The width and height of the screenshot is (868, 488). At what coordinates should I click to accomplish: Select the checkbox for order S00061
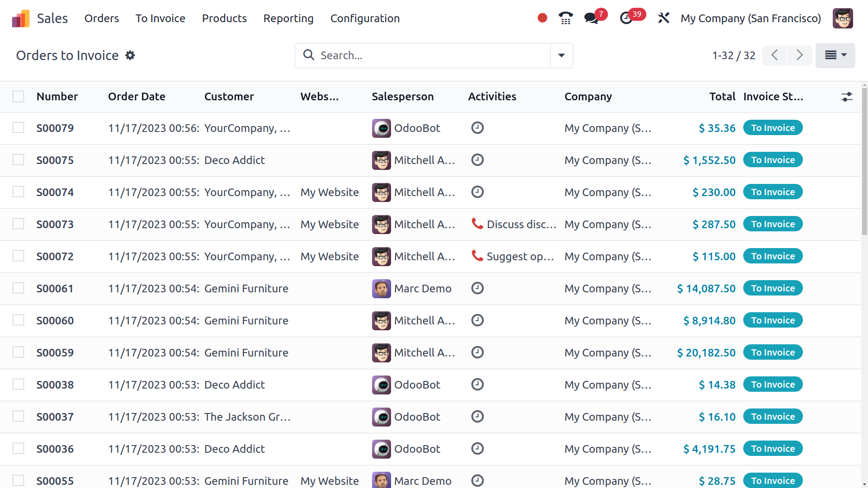click(19, 288)
